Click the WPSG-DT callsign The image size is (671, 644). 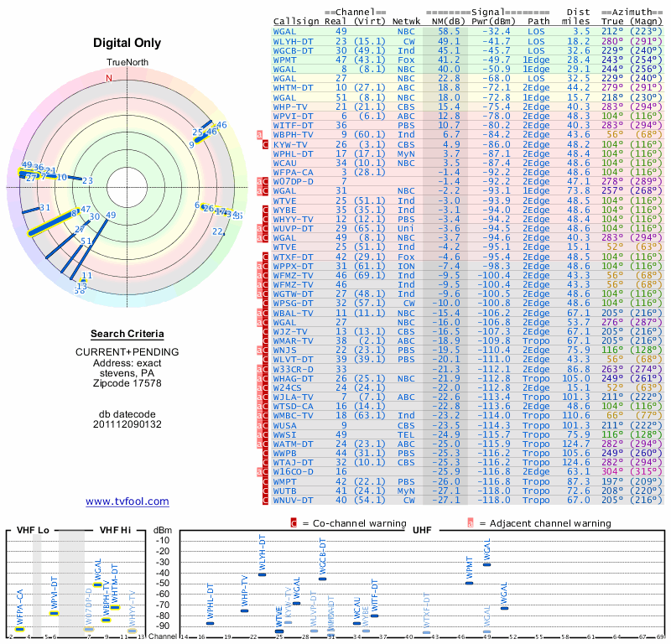click(x=293, y=304)
